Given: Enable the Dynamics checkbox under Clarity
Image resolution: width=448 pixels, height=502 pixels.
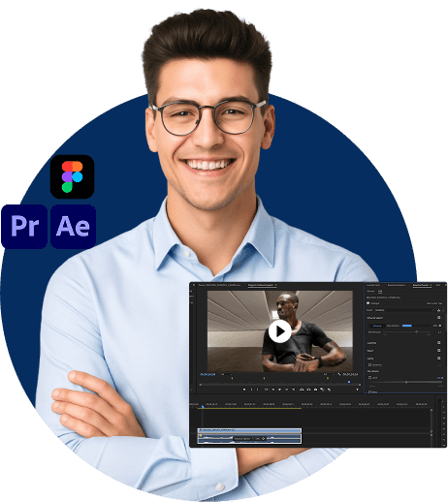Looking at the screenshot, I should coord(369,364).
